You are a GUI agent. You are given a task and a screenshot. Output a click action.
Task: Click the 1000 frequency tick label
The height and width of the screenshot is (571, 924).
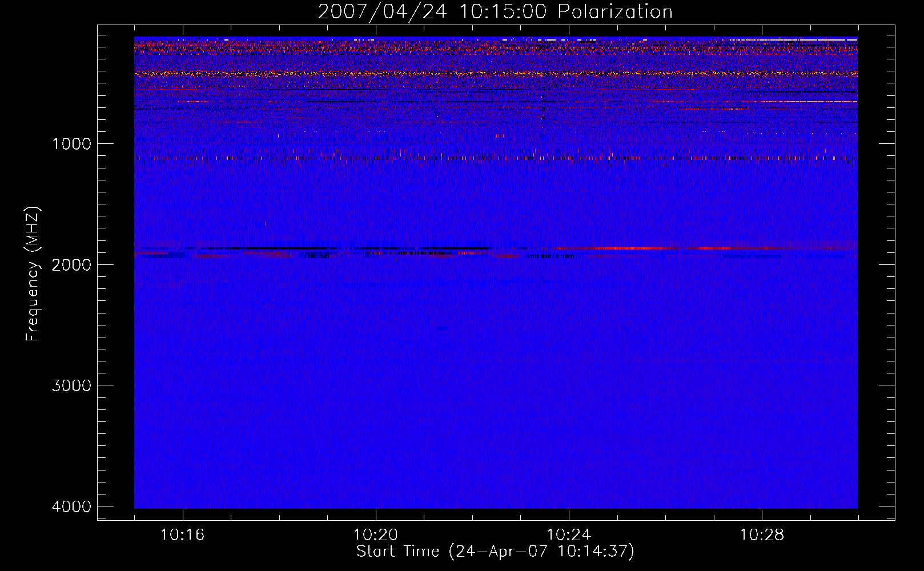(x=71, y=144)
